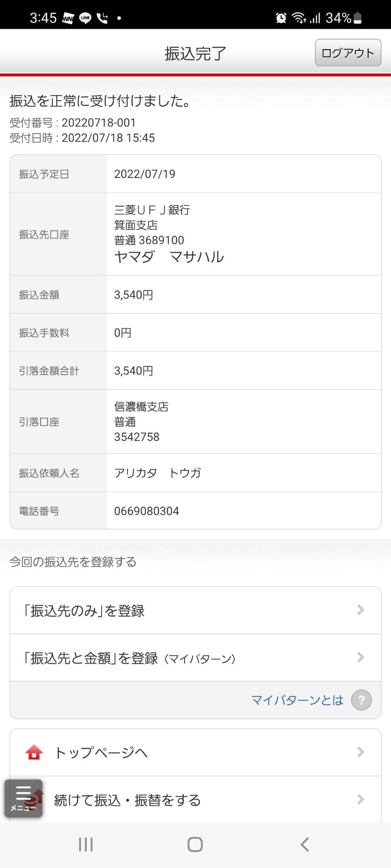Tap the 電話番号 value 0669080304

[146, 511]
